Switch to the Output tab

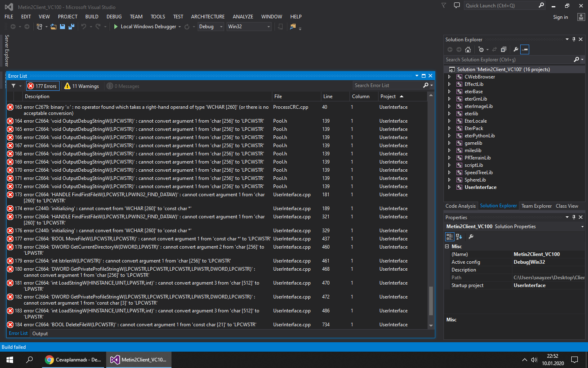click(40, 334)
